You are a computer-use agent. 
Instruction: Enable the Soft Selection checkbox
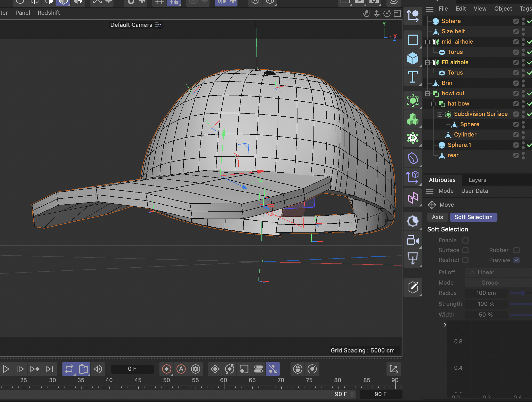[465, 240]
